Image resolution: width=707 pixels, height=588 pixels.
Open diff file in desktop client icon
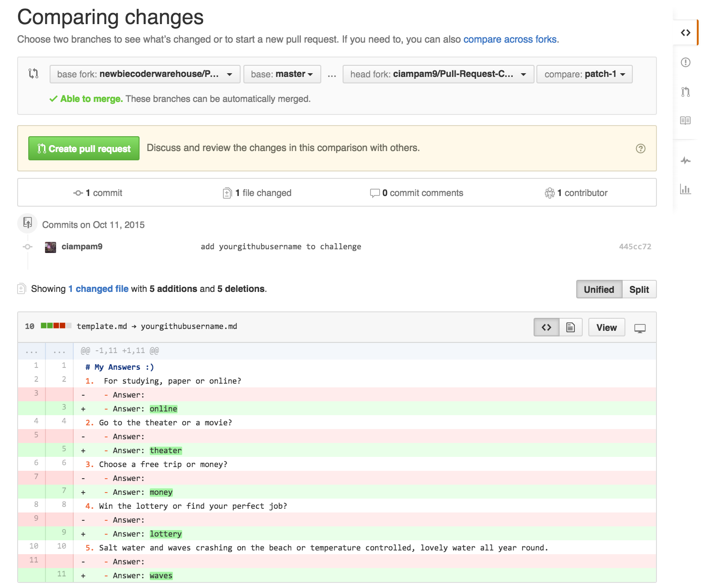640,328
